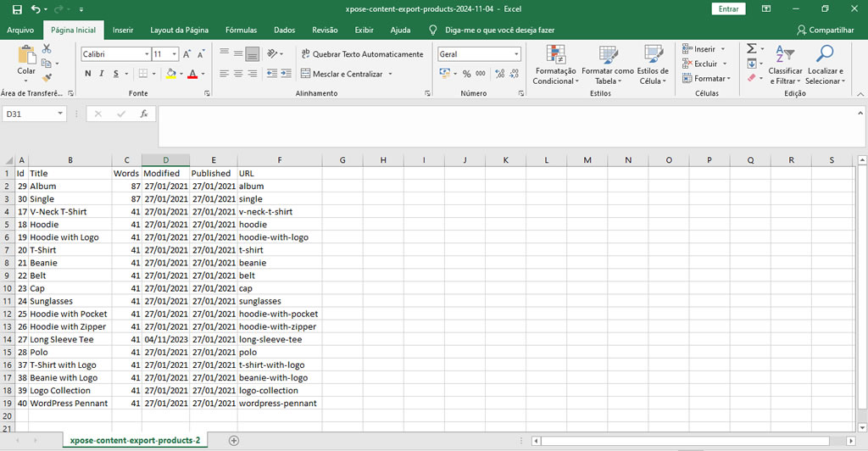The width and height of the screenshot is (868, 451).
Task: Switch to the Fórmulas ribbon tab
Action: 241,30
